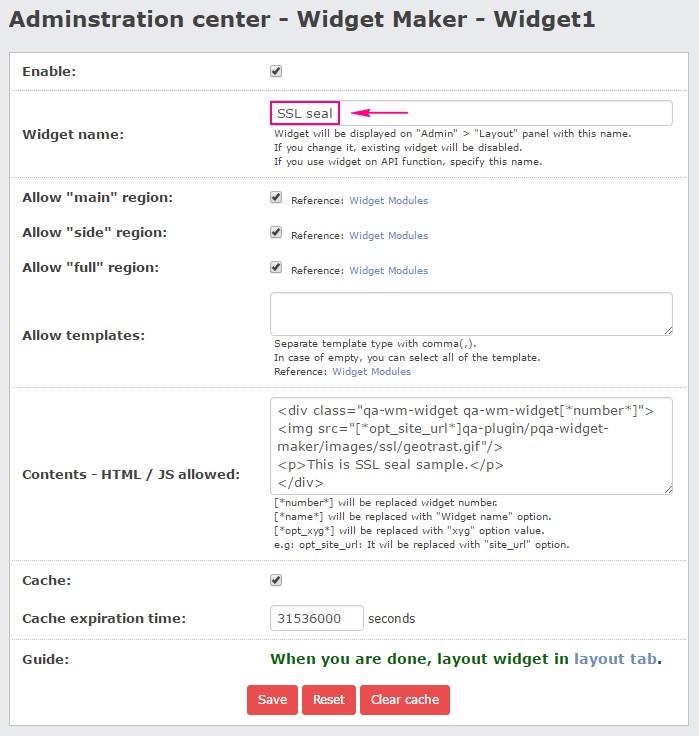Grab the Contents text area resize handle
Screen dimensions: 699x736
(667, 488)
